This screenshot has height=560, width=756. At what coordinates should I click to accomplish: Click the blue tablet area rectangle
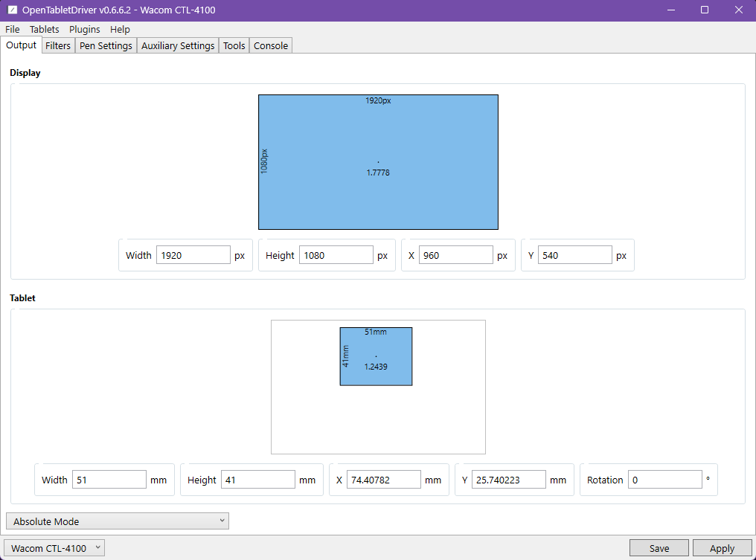click(376, 346)
